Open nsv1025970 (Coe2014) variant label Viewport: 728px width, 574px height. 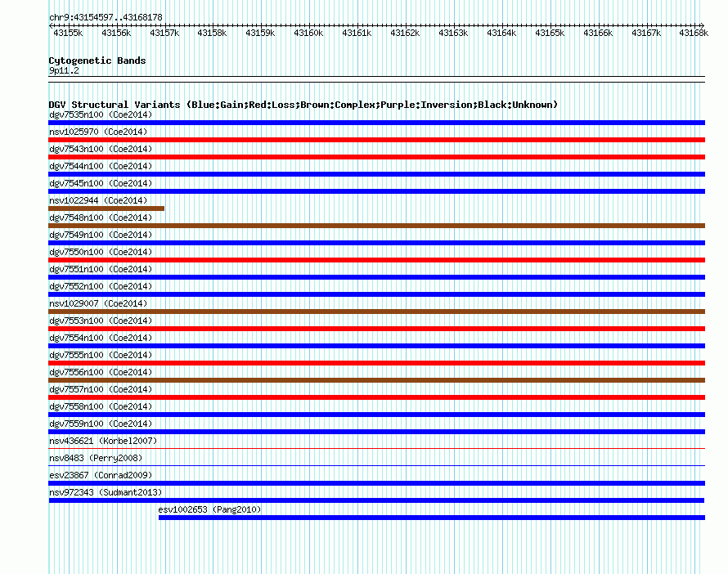98,132
